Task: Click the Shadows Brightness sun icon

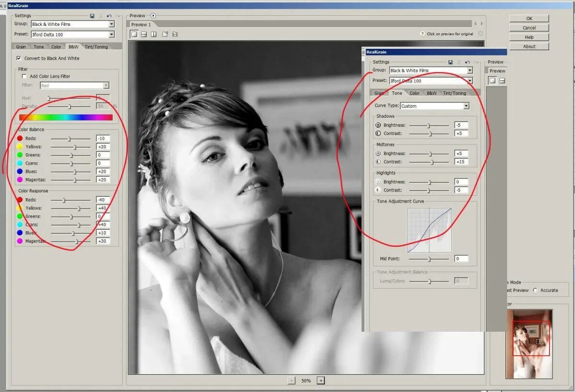Action: tap(378, 125)
